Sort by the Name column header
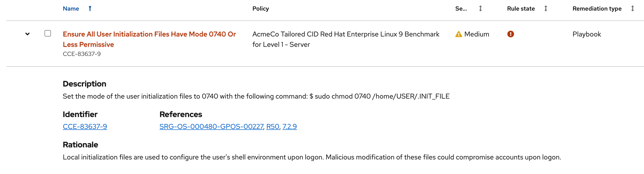Screen dimensions: 644x174 [71, 8]
